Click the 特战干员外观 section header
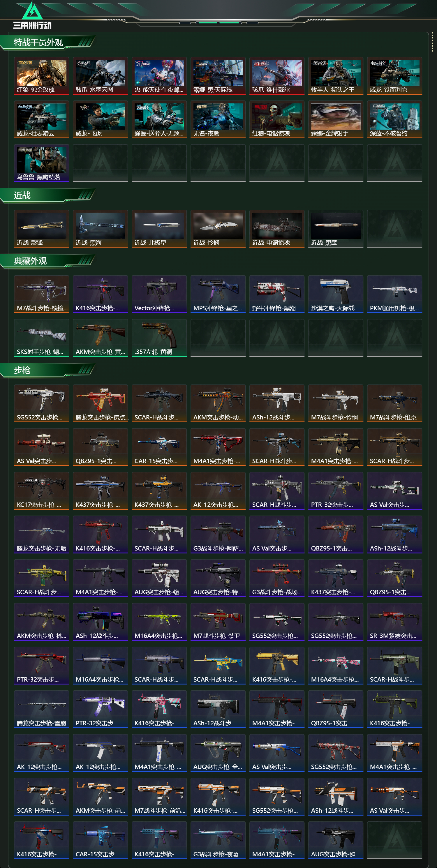 pyautogui.click(x=38, y=43)
